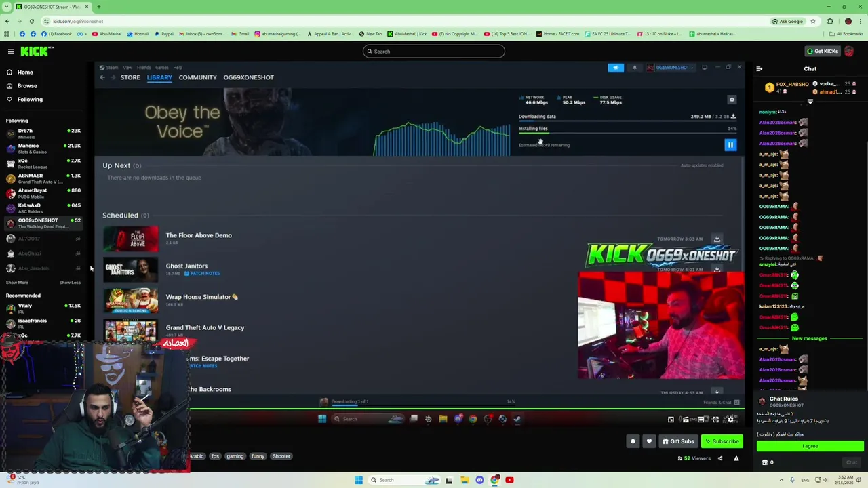Open File Explorer from Windows taskbar

pyautogui.click(x=465, y=480)
